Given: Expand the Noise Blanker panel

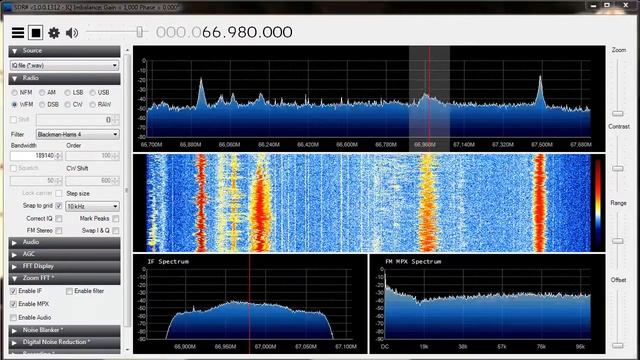Looking at the screenshot, I should [64, 330].
